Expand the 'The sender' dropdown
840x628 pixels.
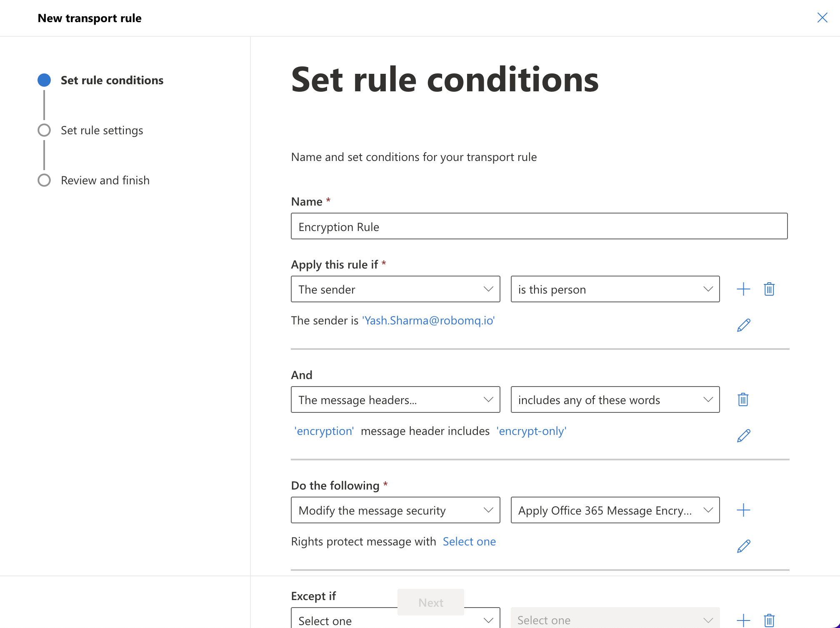[x=396, y=289]
